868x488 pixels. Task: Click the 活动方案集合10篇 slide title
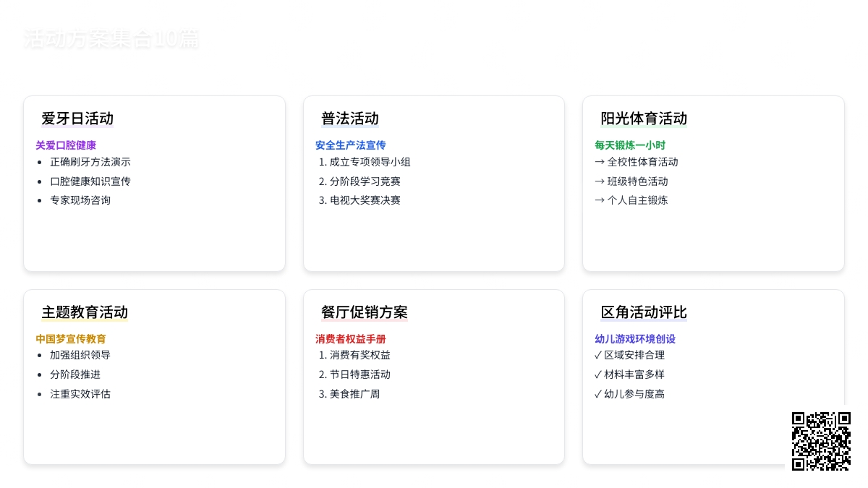click(x=111, y=39)
